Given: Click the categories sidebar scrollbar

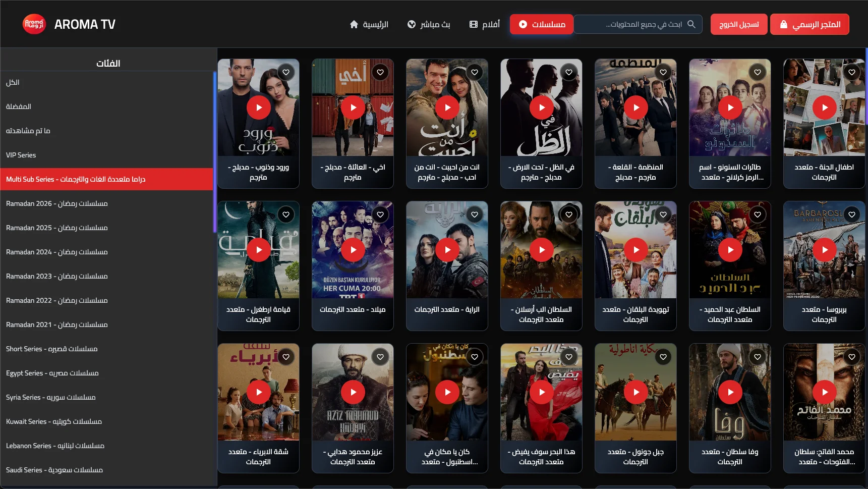Looking at the screenshot, I should (x=214, y=151).
